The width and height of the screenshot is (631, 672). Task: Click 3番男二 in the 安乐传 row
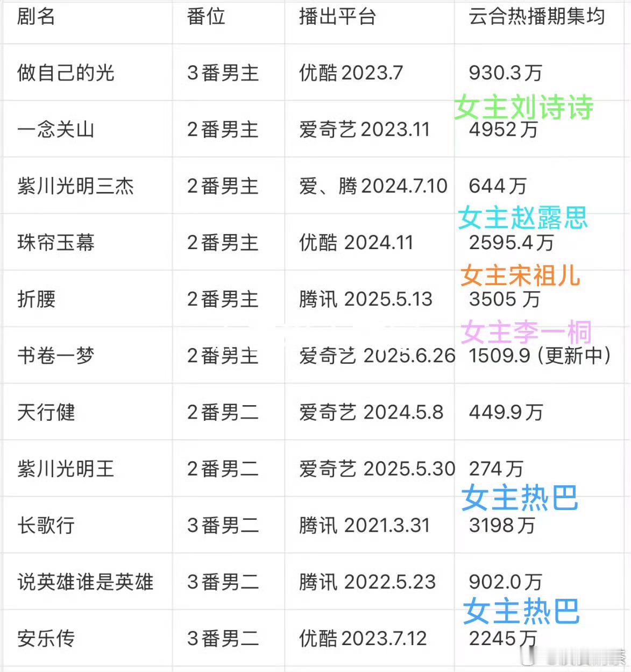[x=223, y=639]
